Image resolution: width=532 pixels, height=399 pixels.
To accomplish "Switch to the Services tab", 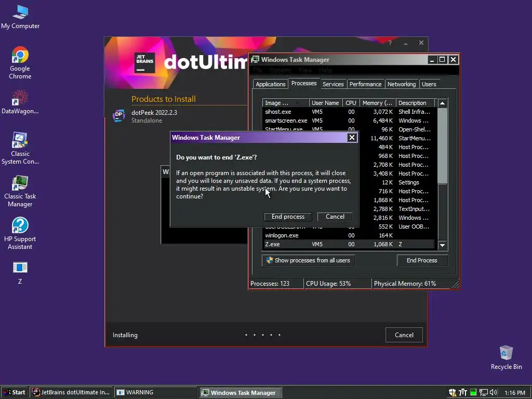I will pyautogui.click(x=333, y=84).
